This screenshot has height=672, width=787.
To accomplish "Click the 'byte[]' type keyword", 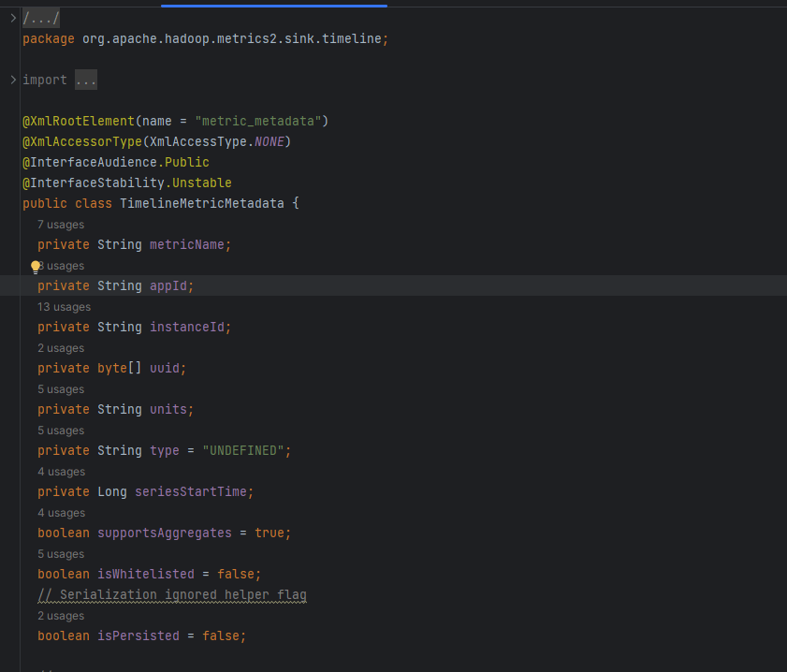I will coord(120,368).
